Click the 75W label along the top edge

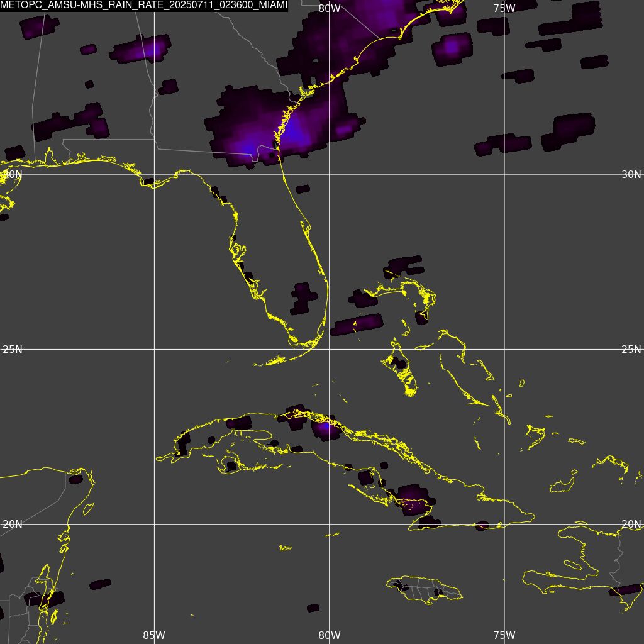tap(504, 8)
